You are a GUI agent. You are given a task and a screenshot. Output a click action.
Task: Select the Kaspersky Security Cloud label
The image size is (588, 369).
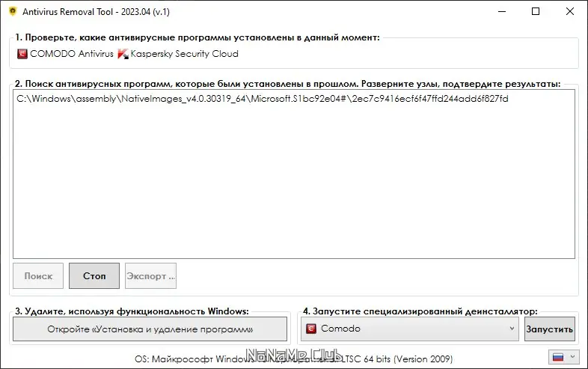[x=185, y=54]
